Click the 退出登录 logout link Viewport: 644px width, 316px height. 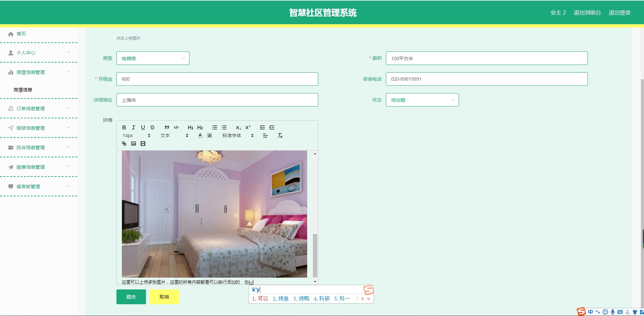619,13
